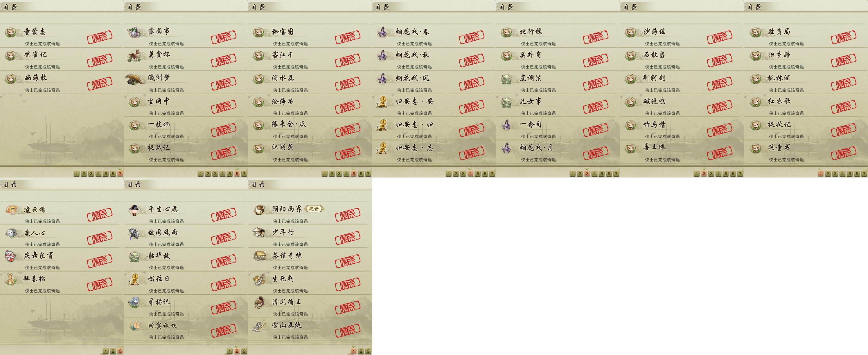Click the rabbit icon beside 拜春擂
Screen dimensions: 868x355
pos(11,279)
